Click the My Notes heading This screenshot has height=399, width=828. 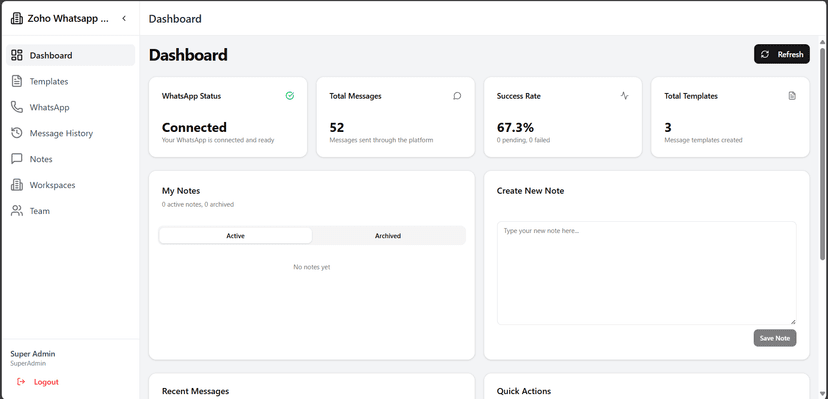pos(181,191)
